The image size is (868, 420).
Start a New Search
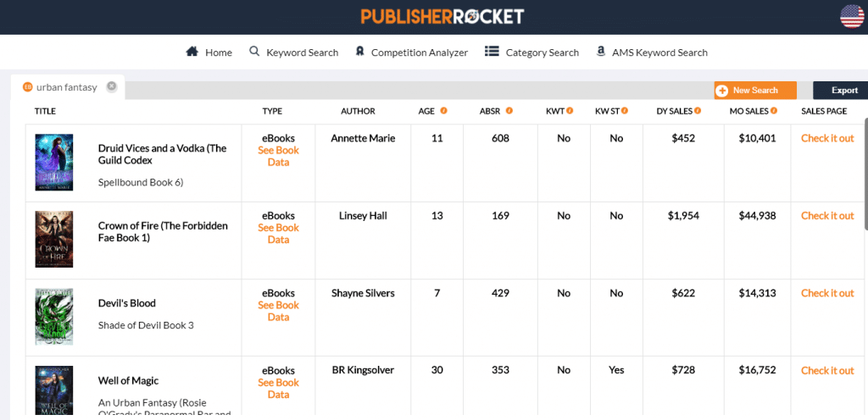(x=754, y=91)
